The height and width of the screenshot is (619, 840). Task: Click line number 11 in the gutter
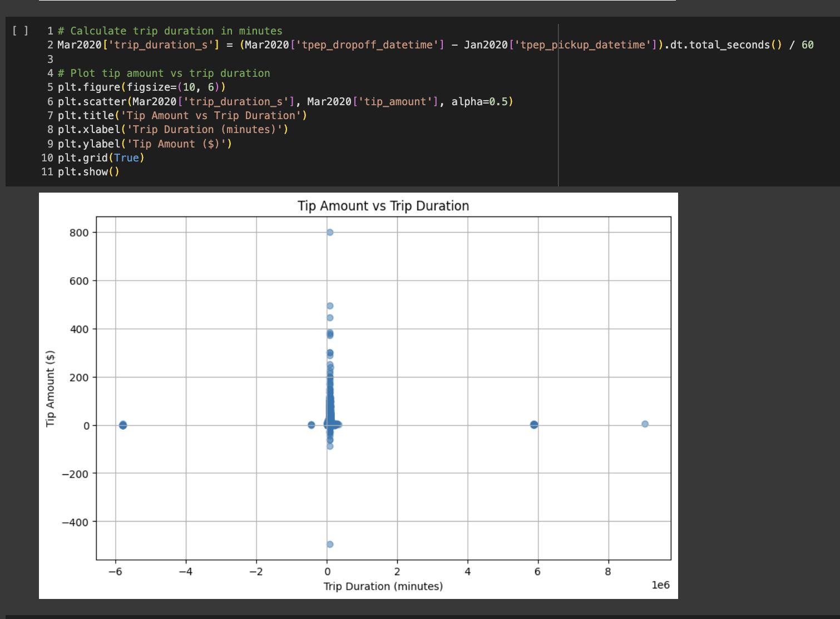(47, 172)
